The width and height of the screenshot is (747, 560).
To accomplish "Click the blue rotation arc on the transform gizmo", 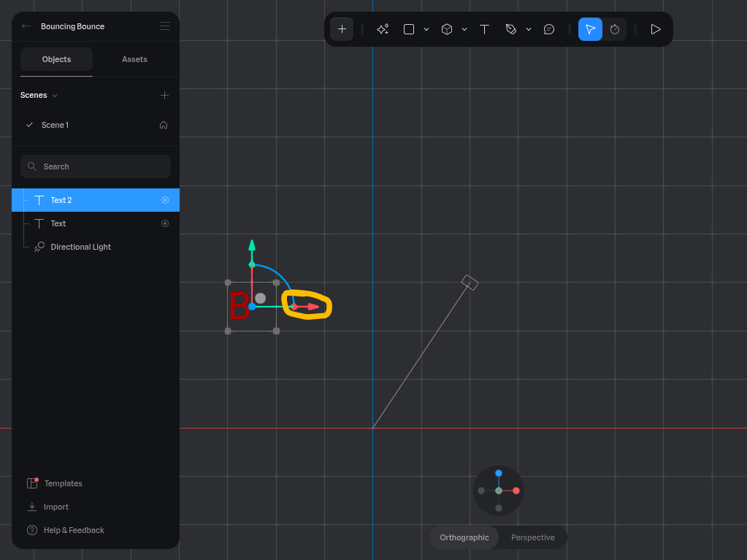I will click(x=277, y=275).
